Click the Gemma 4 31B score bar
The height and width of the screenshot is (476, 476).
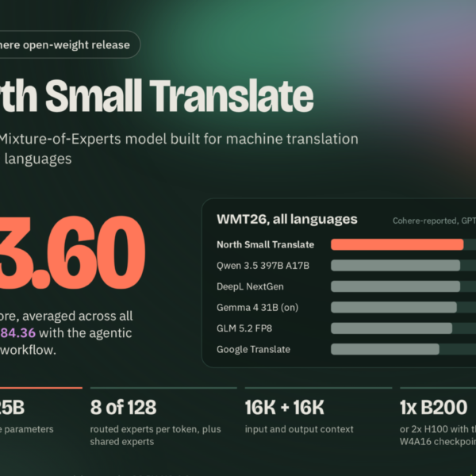[x=393, y=308]
